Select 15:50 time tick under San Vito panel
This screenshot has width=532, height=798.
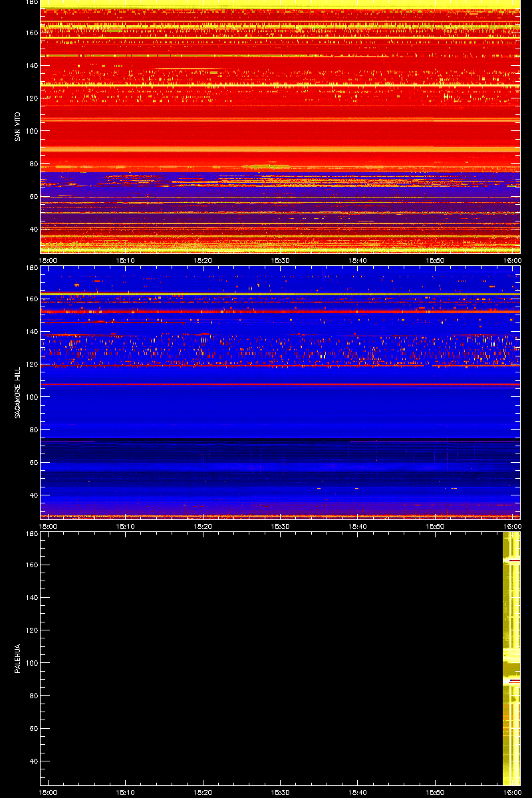coord(435,261)
